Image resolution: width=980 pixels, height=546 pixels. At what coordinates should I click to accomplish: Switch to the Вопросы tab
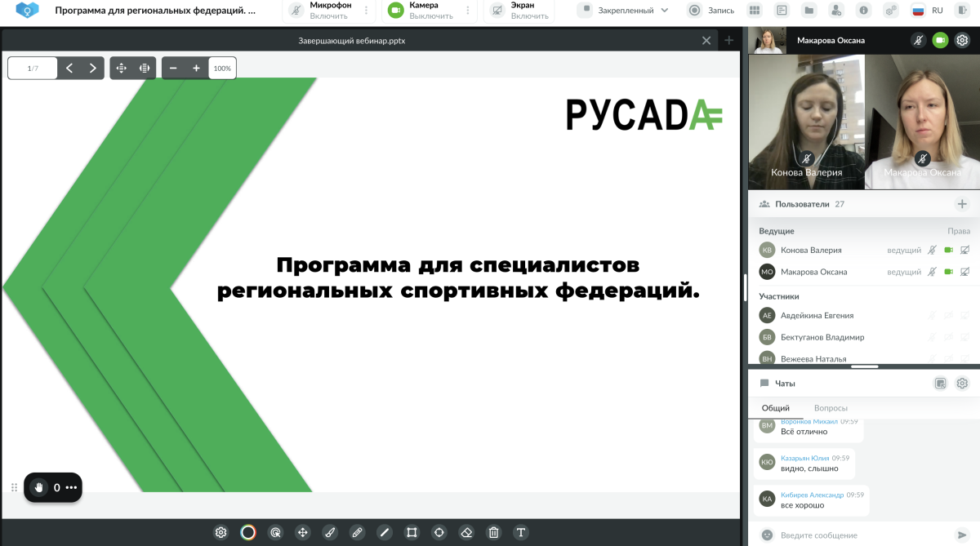click(x=831, y=408)
